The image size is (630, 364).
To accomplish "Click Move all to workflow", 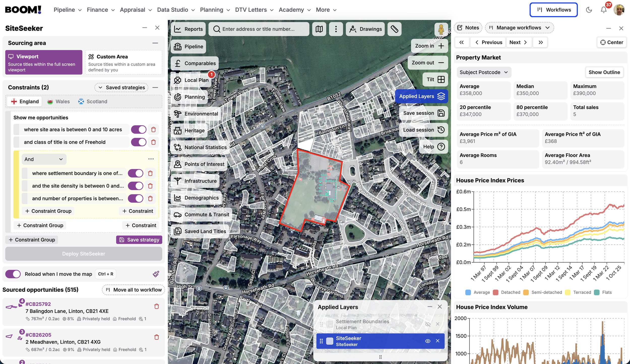I will pos(133,290).
